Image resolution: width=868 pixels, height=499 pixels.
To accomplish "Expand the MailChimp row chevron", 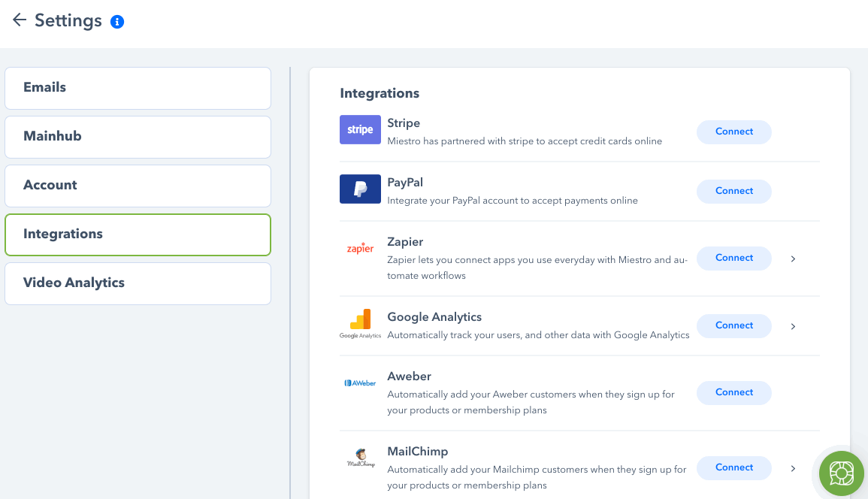I will [794, 468].
